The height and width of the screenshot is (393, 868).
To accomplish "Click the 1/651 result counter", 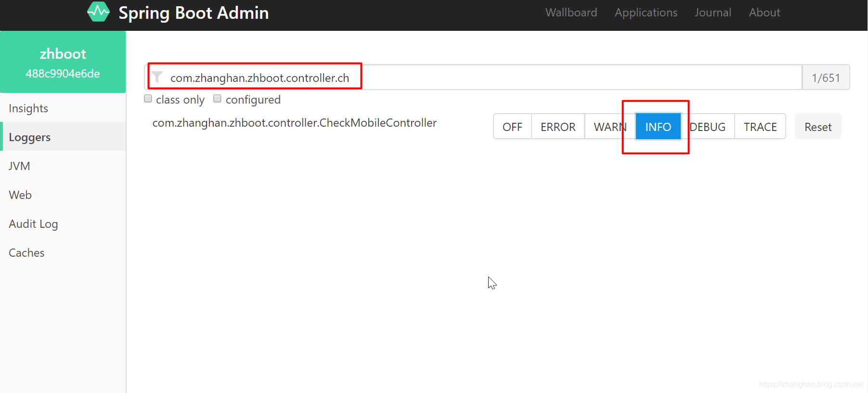I will coord(826,78).
